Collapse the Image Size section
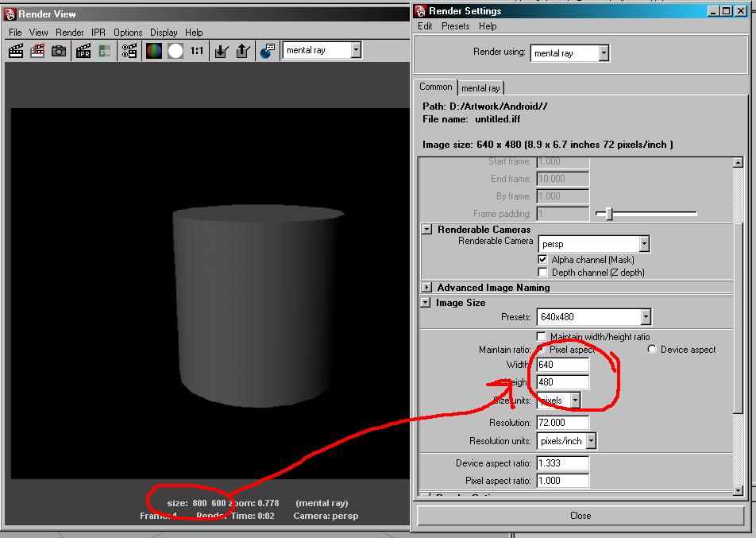The image size is (756, 538). (426, 303)
